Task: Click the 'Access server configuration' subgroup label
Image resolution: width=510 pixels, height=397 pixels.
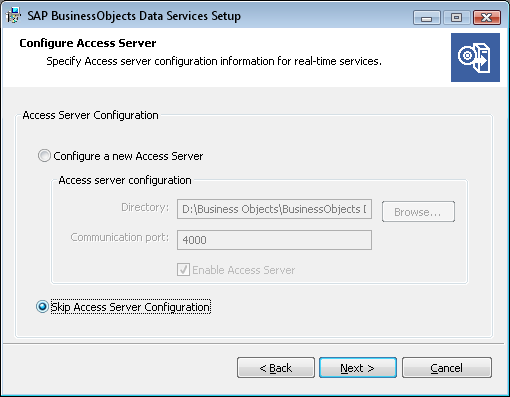Action: [x=125, y=180]
